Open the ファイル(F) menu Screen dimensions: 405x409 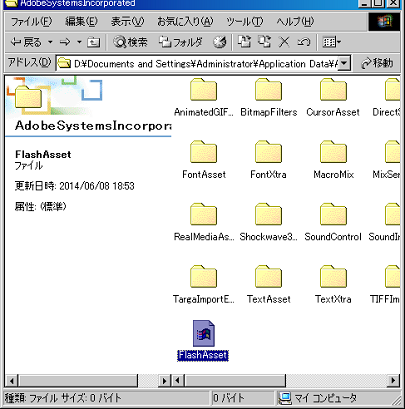31,22
